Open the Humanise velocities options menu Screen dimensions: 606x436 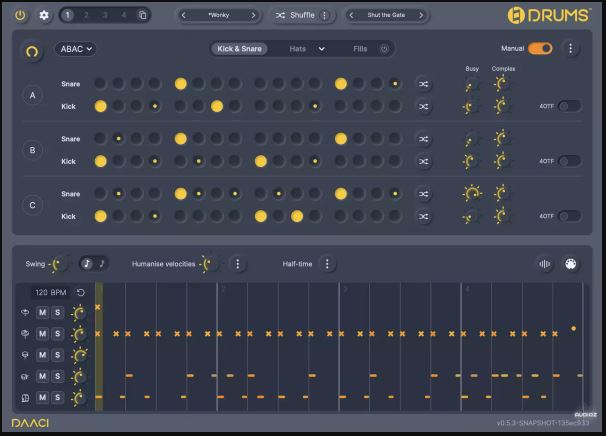[x=237, y=264]
